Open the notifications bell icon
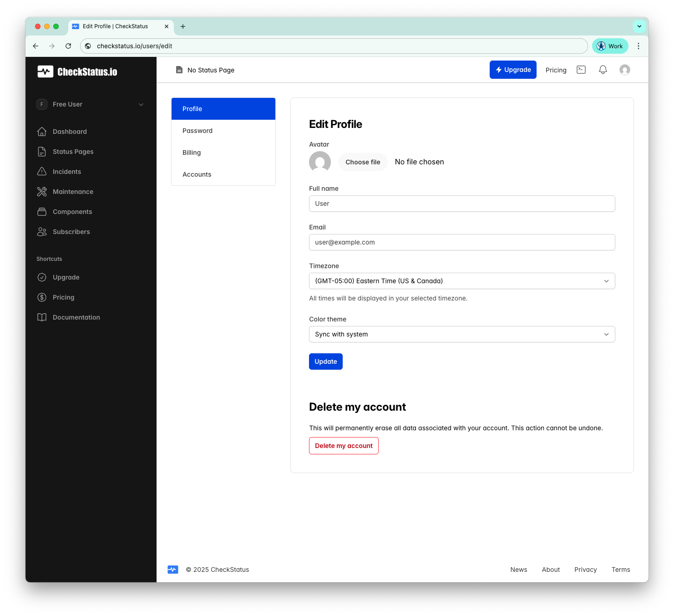Screen dimensions: 674x616 tap(603, 70)
